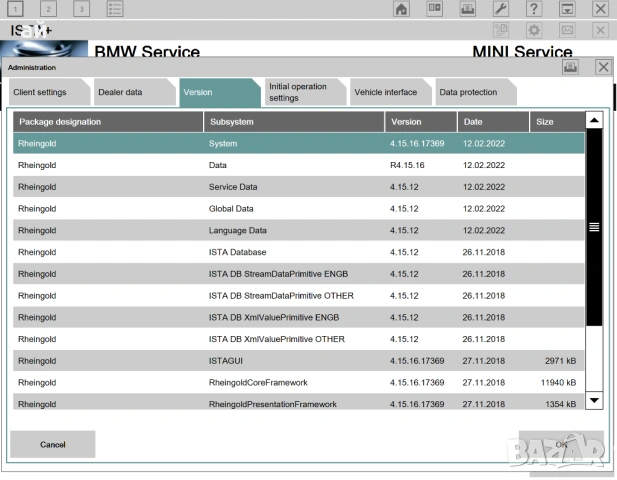Open help with the question mark icon
Image resolution: width=617 pixels, height=480 pixels.
[x=534, y=9]
